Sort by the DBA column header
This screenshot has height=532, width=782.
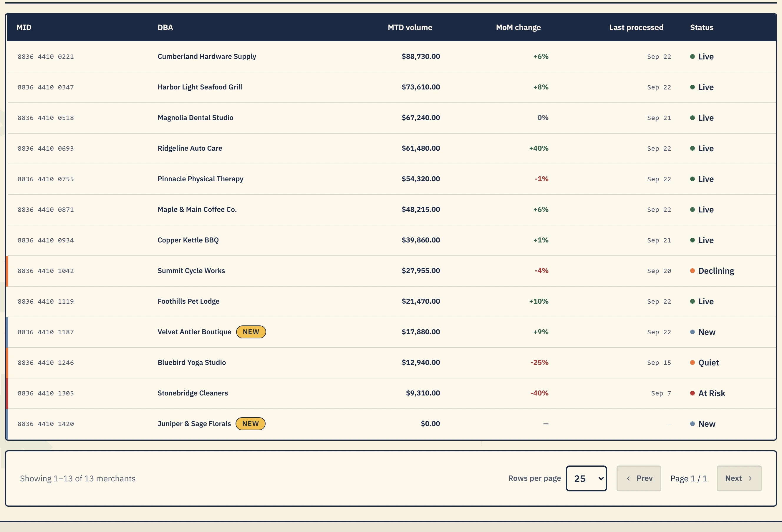[165, 27]
